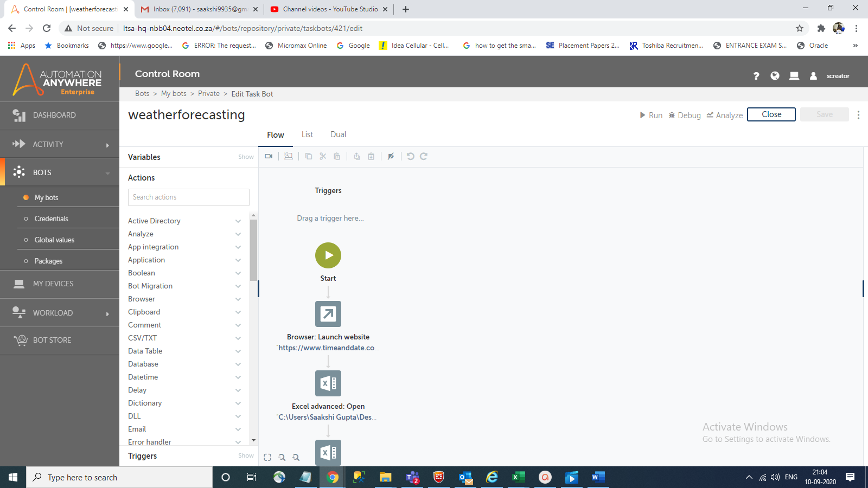Image resolution: width=868 pixels, height=488 pixels.
Task: Click the Close button
Action: [x=771, y=114]
